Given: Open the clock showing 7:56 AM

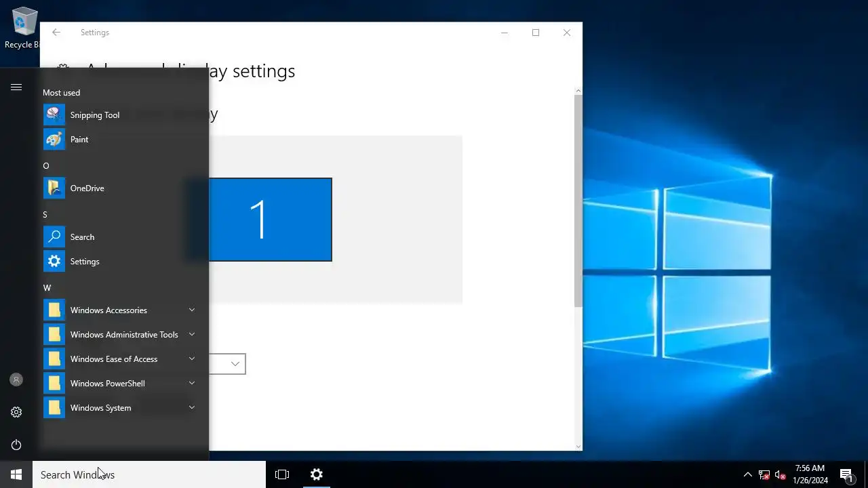Looking at the screenshot, I should 810,474.
